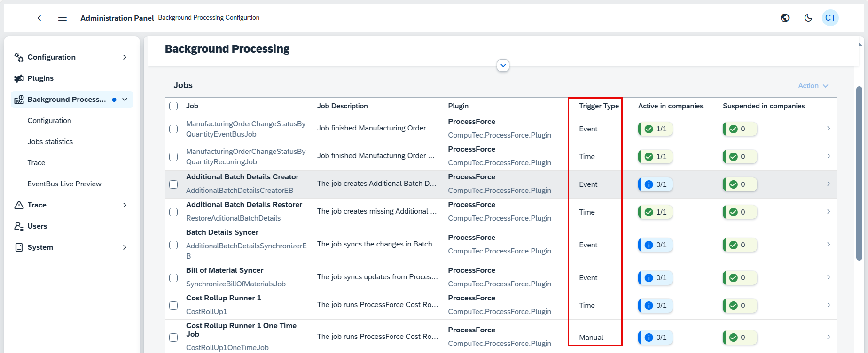
Task: Open the Action dropdown above the Jobs table
Action: pos(813,86)
